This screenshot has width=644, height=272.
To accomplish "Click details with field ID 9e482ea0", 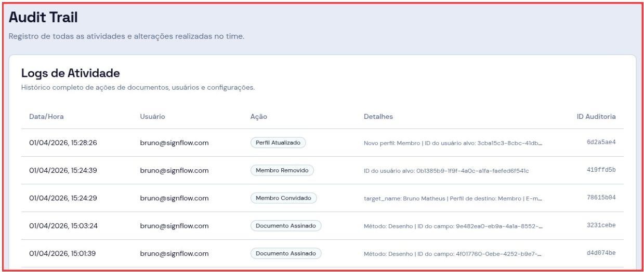I will click(453, 226).
